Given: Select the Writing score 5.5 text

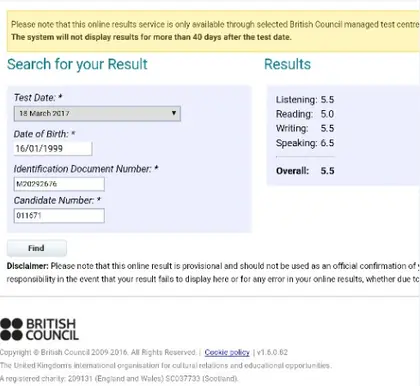Looking at the screenshot, I should (327, 128).
